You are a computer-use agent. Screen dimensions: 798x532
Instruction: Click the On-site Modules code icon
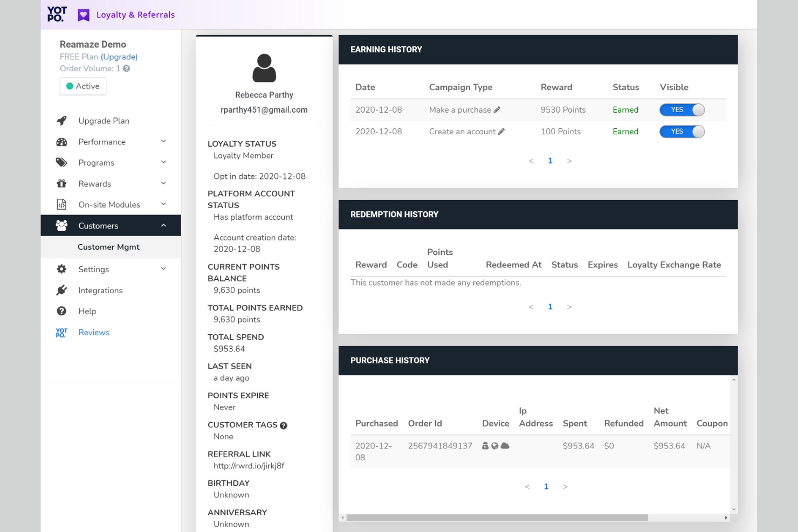61,205
